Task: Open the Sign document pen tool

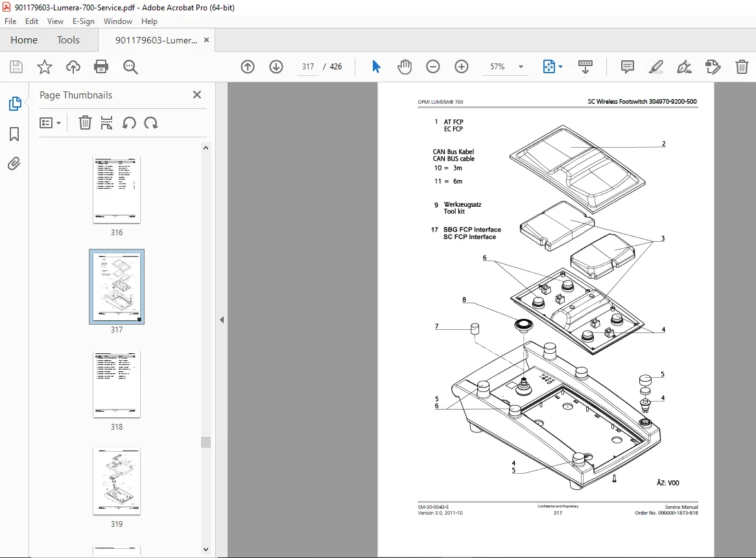Action: pos(684,67)
